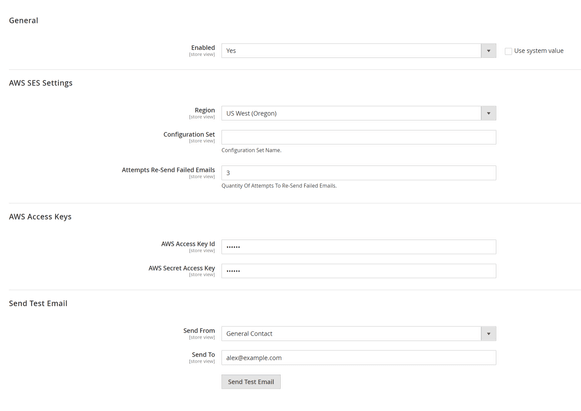Click the AWS Access Keys section heading
This screenshot has width=581, height=411.
(x=40, y=217)
